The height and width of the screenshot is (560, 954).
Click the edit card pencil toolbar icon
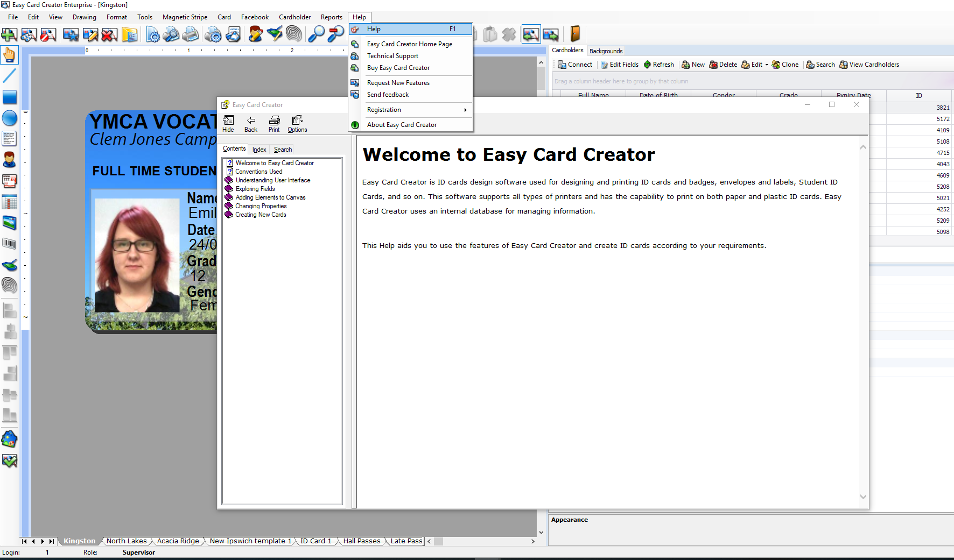click(x=90, y=34)
